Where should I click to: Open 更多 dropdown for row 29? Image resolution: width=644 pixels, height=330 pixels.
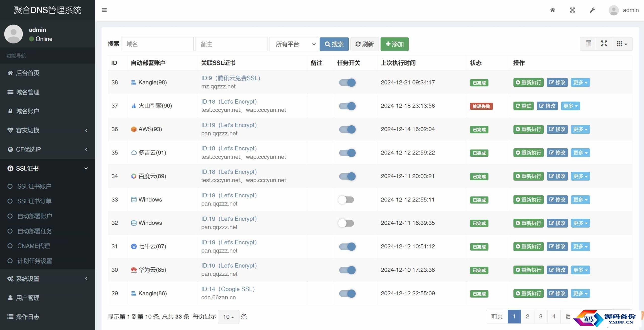pyautogui.click(x=580, y=293)
